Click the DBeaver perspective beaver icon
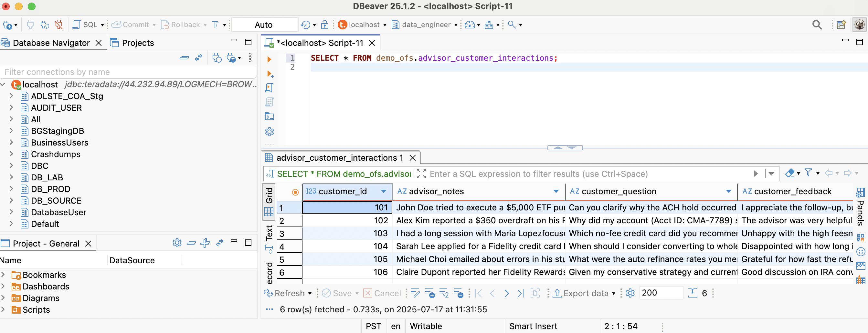Image resolution: width=868 pixels, height=333 pixels. pos(859,25)
